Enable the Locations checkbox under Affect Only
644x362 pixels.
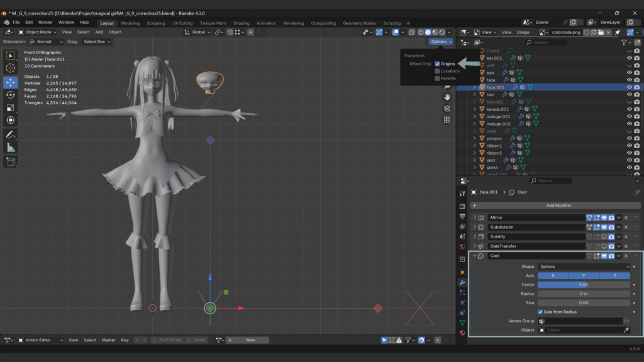[x=438, y=71]
